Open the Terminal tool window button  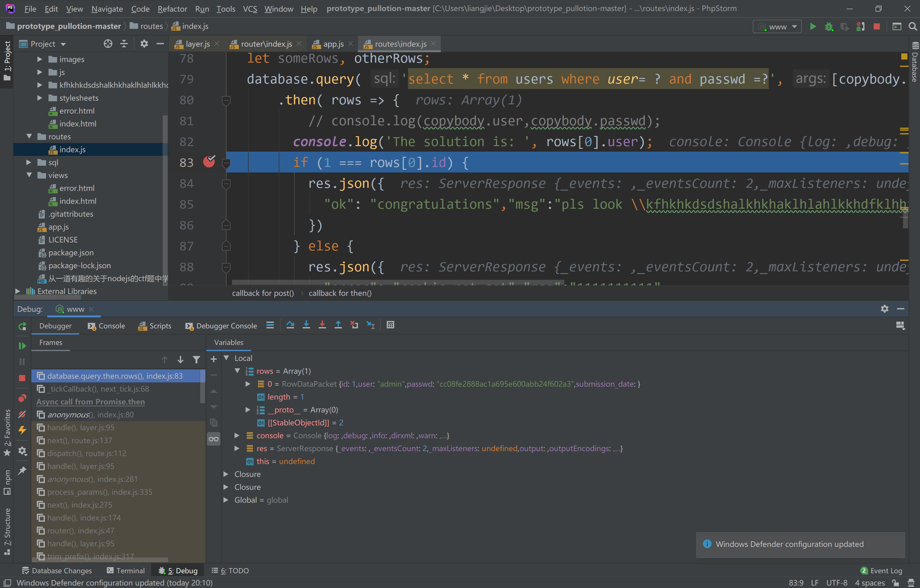click(126, 571)
